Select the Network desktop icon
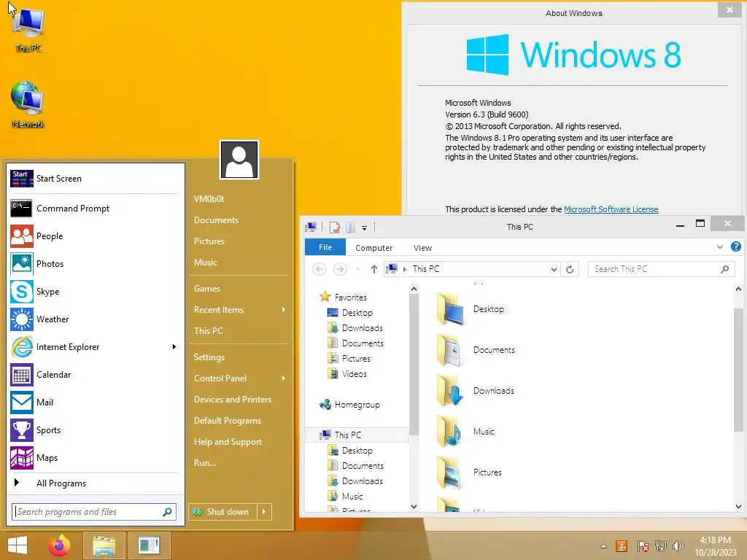747x560 pixels. click(28, 105)
